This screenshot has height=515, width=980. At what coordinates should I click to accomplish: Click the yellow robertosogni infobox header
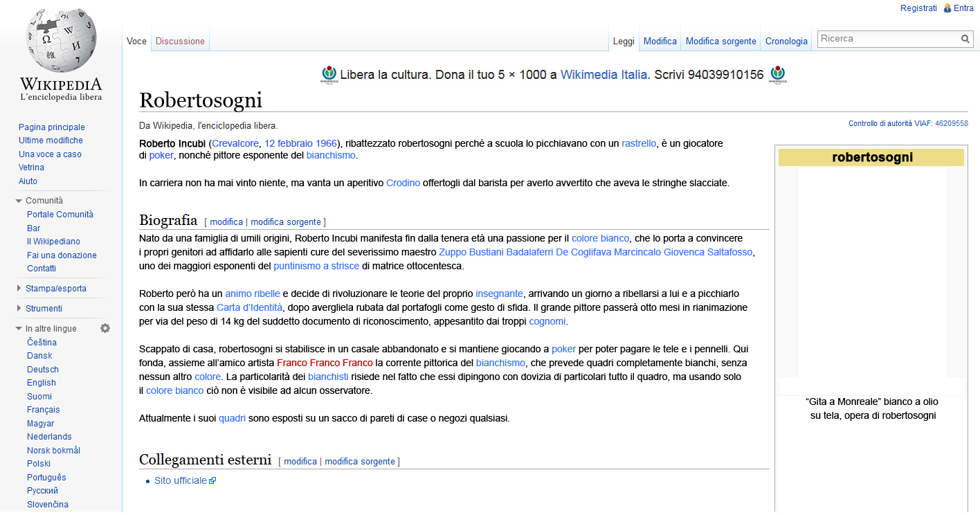[871, 157]
